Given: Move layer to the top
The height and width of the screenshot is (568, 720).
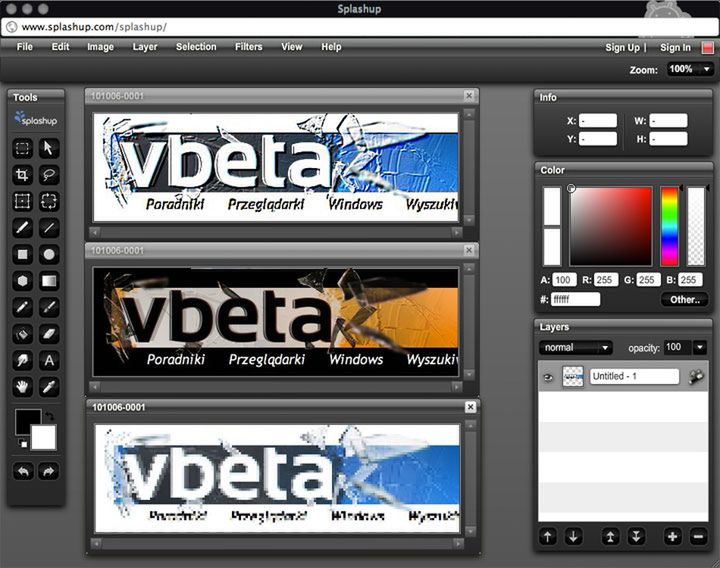Looking at the screenshot, I should pyautogui.click(x=610, y=536).
